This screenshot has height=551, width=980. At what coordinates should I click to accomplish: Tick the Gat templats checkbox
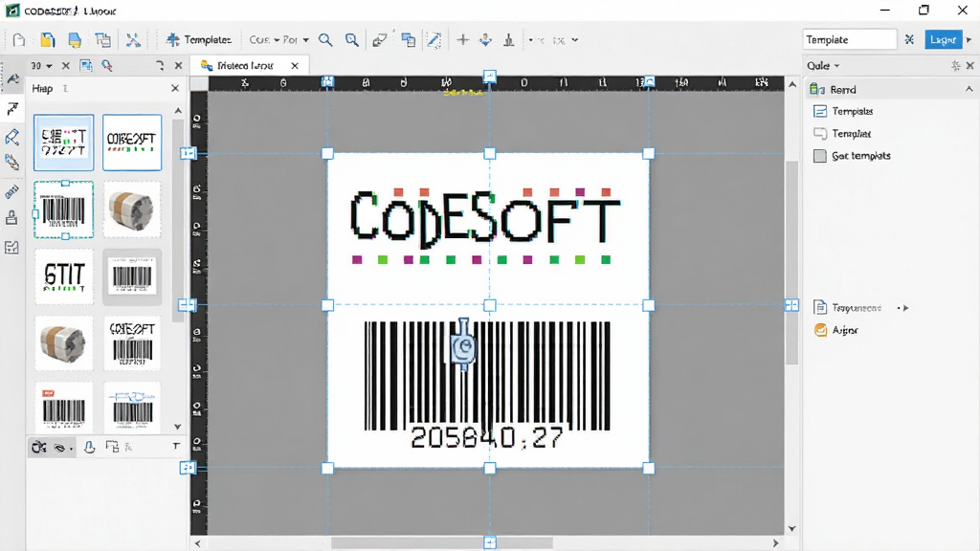pyautogui.click(x=820, y=156)
